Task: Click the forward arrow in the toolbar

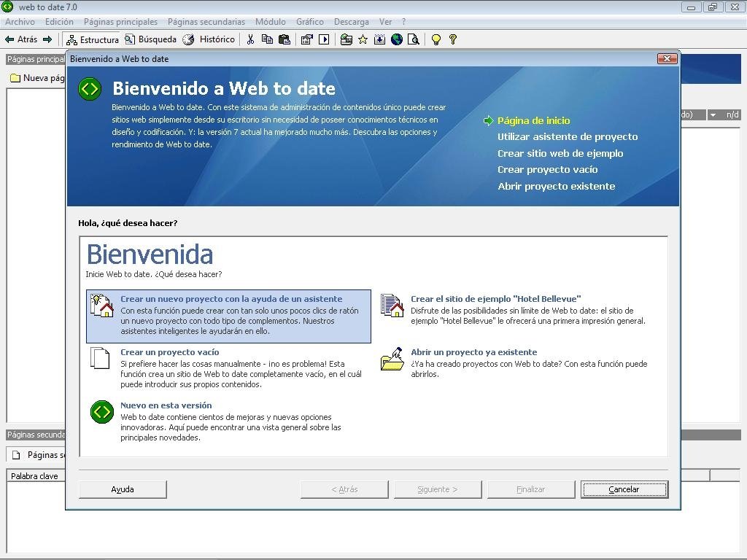Action: click(47, 39)
